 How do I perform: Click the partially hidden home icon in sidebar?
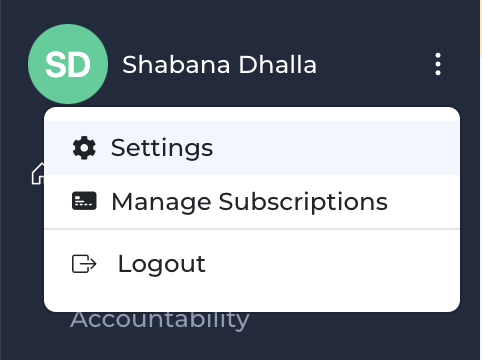[x=38, y=173]
